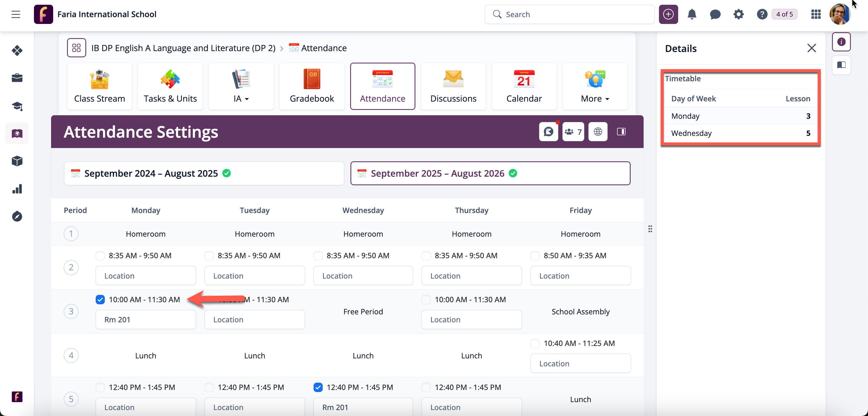Open the Gradebook tab
The height and width of the screenshot is (416, 868).
click(x=312, y=86)
